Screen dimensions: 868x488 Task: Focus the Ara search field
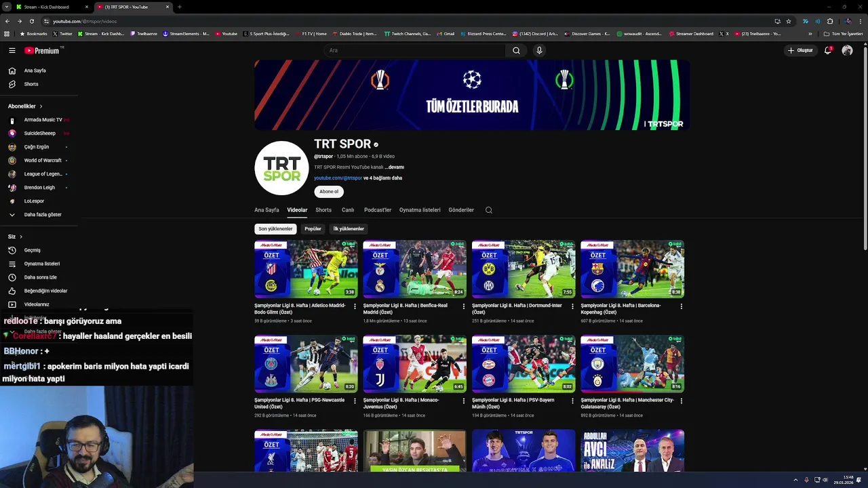click(x=415, y=50)
